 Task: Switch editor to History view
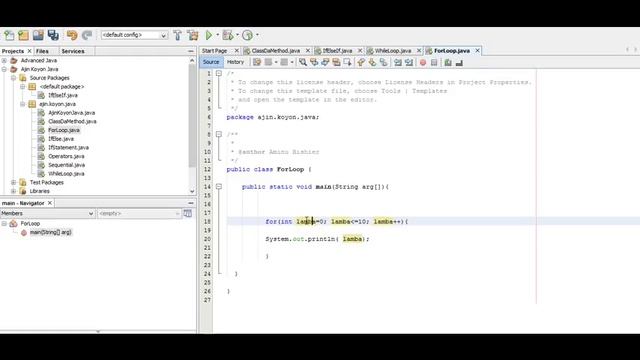coord(235,62)
